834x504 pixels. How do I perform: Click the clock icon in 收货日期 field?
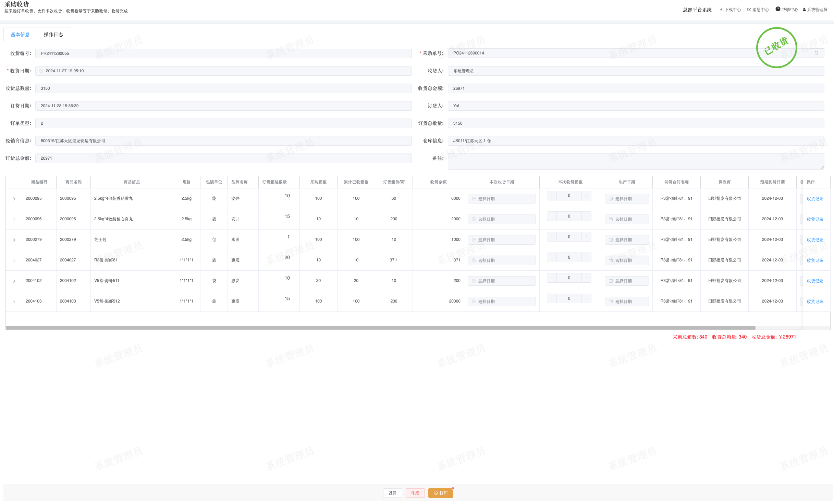tap(41, 71)
